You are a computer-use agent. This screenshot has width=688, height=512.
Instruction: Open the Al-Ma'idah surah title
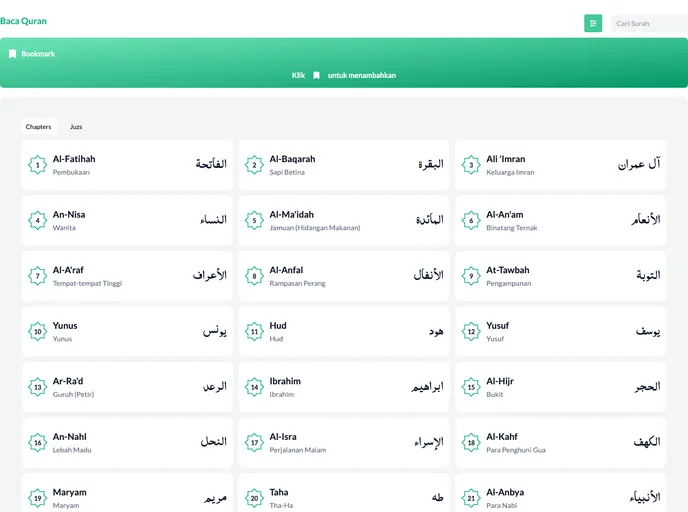291,215
